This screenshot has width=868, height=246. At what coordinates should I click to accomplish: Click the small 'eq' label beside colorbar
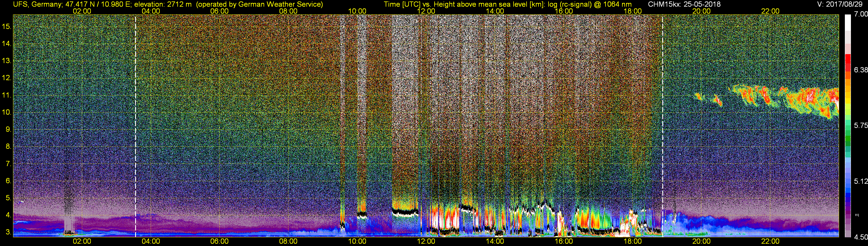click(x=857, y=215)
